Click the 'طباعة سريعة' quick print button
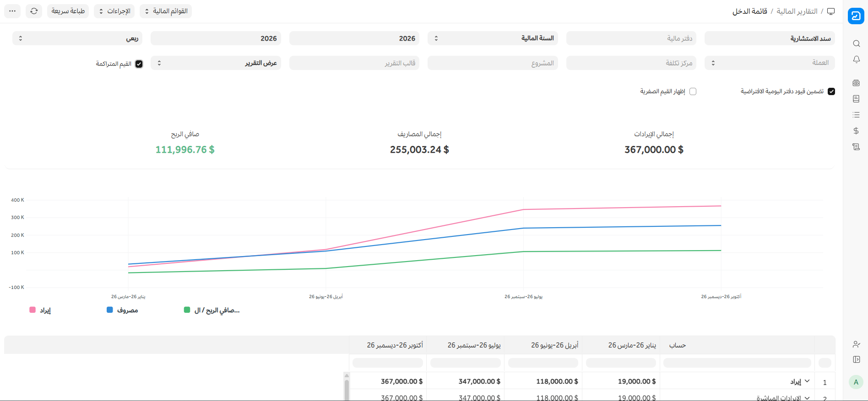 coord(68,11)
